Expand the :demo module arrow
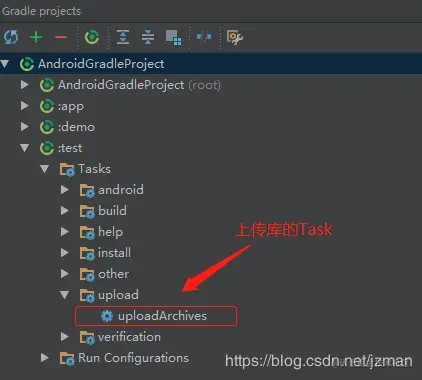The height and width of the screenshot is (380, 422). point(25,127)
